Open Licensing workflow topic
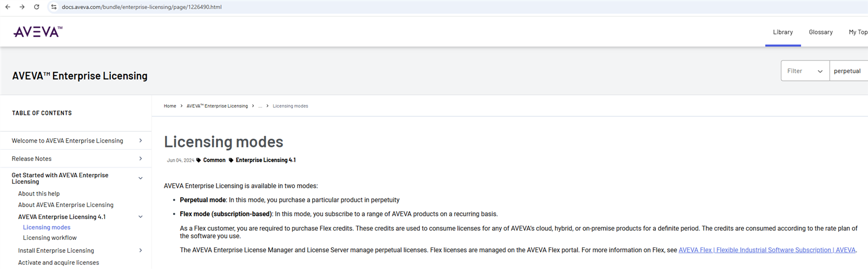868x269 pixels. [x=50, y=238]
